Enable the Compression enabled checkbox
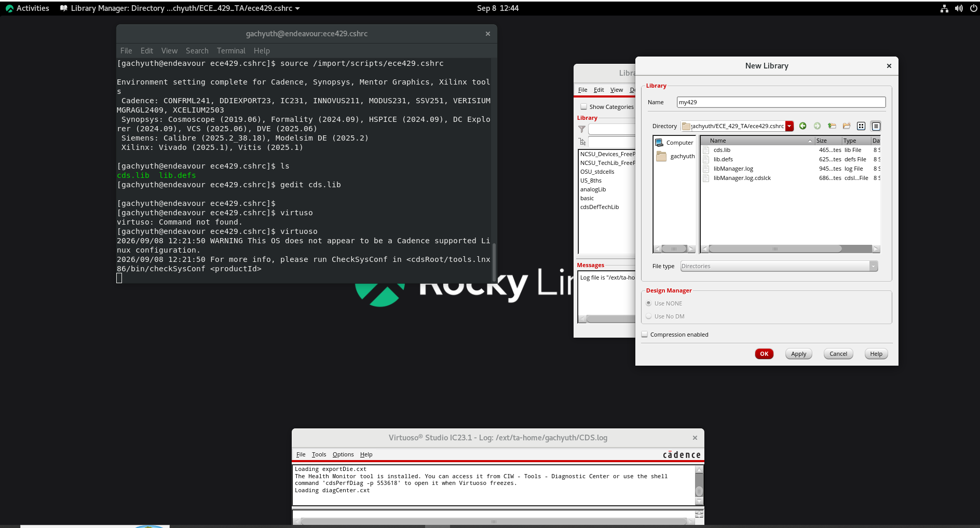Viewport: 980px width, 528px height. [x=645, y=335]
